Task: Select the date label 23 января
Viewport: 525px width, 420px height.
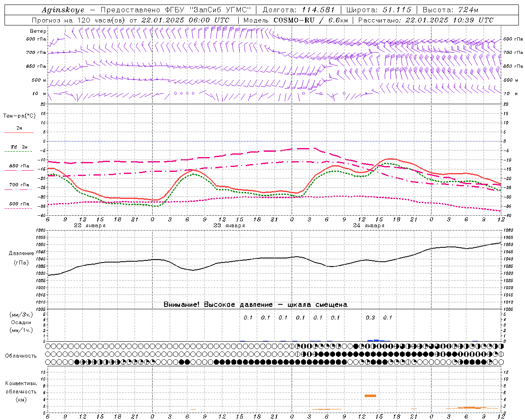Action: (229, 226)
